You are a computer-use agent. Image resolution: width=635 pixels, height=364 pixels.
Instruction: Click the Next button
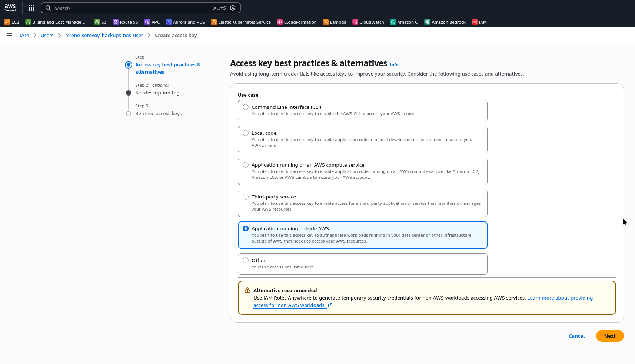point(609,336)
